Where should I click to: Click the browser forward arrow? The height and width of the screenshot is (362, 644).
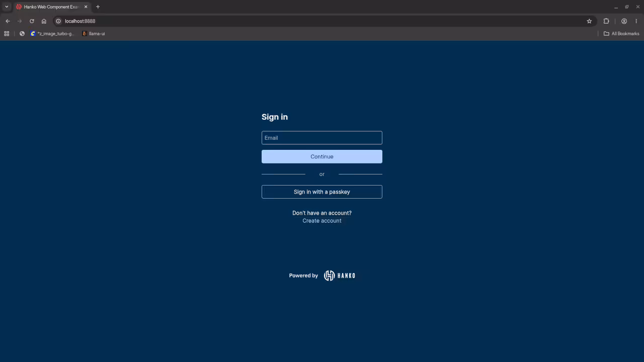click(x=20, y=21)
